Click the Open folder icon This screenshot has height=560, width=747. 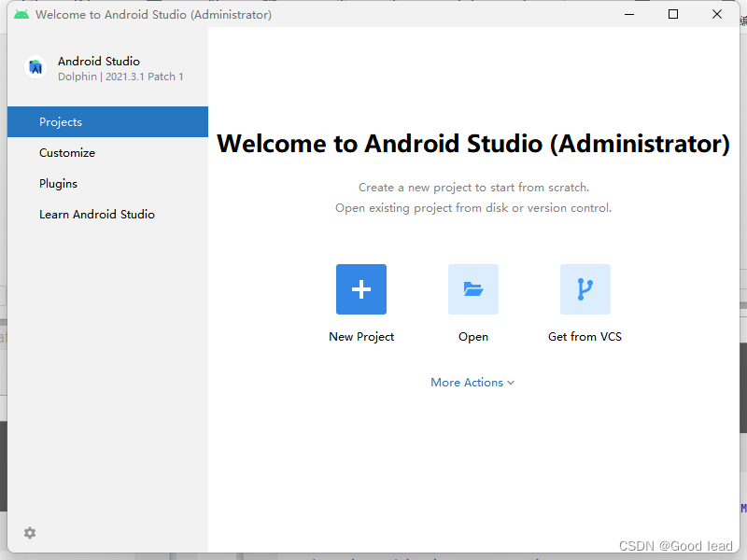point(473,289)
